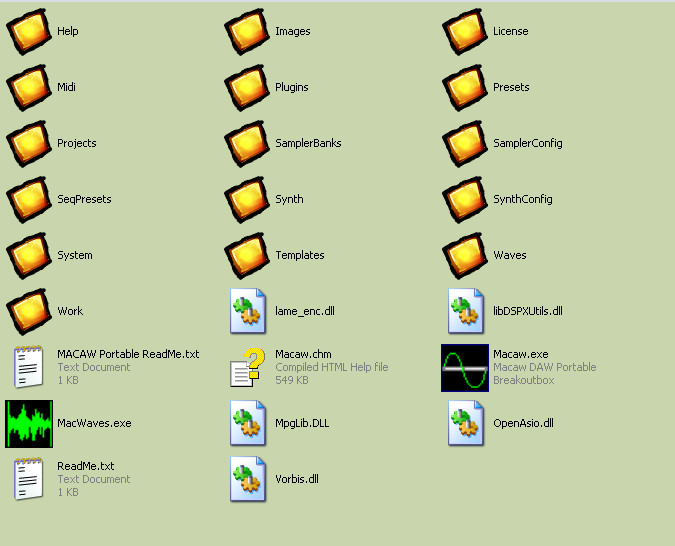This screenshot has height=546, width=675.
Task: Click the OpenAsio.dll file icon
Action: 466,423
